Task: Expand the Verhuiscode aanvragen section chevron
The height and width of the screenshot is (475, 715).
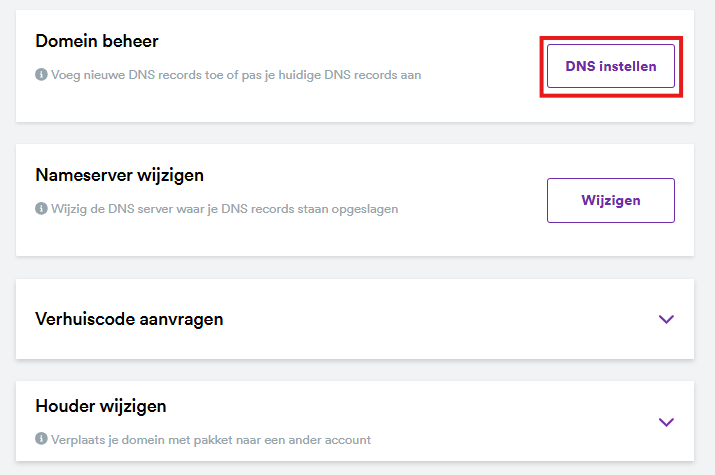Action: coord(667,319)
